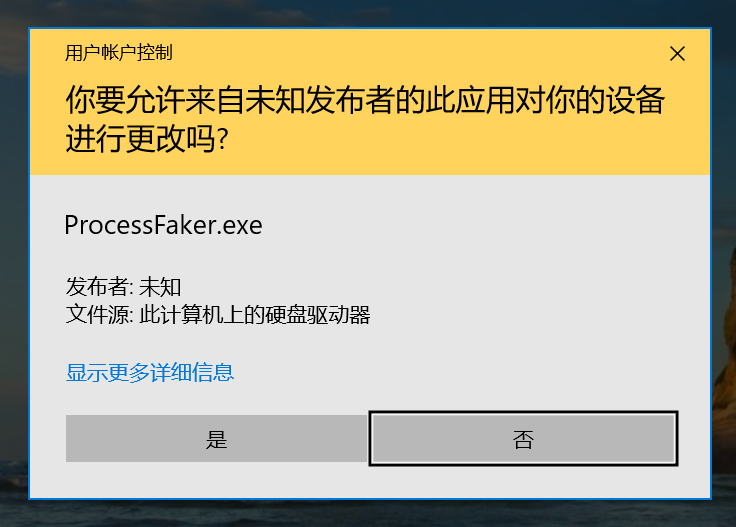Close the 用户帐户控制 dialog with X
Viewport: 736px width, 527px height.
pyautogui.click(x=677, y=53)
